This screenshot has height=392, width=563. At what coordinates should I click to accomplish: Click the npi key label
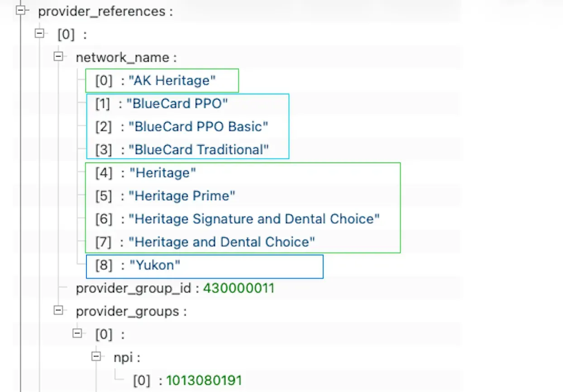tap(124, 357)
